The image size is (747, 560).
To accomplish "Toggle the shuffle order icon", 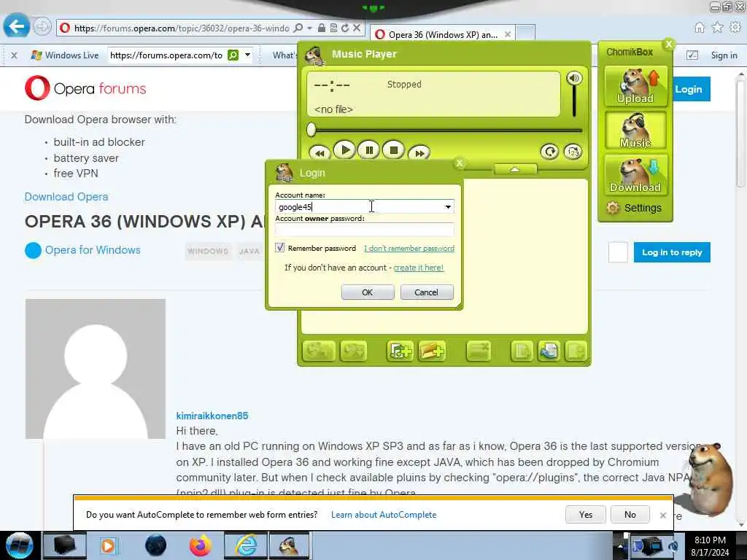I will tap(573, 152).
